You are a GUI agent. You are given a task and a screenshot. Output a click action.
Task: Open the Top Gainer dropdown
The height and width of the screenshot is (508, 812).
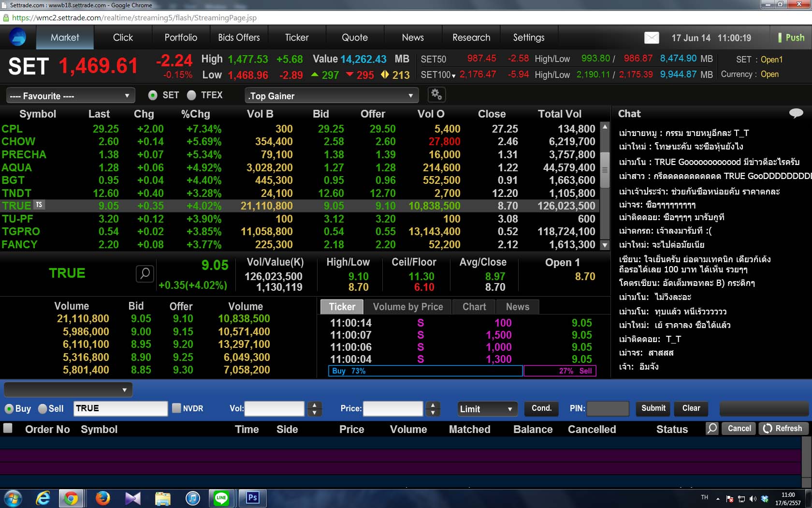(x=332, y=95)
